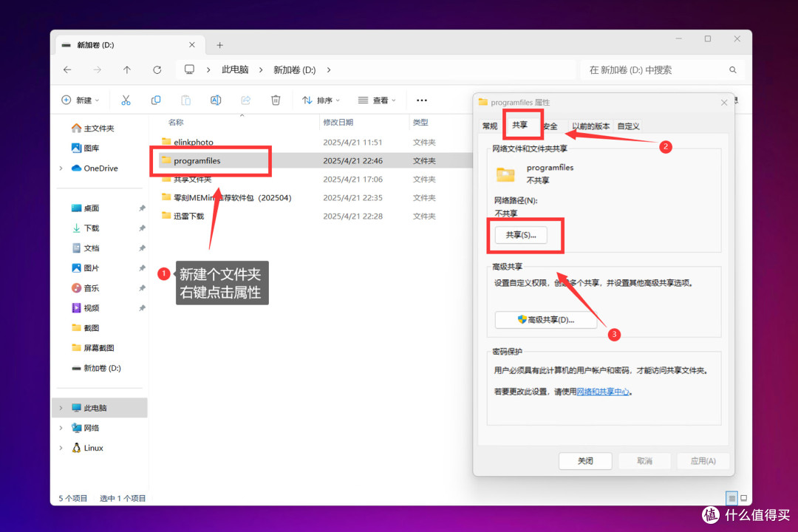Switch to large icons view in status bar
The image size is (798, 532).
[x=743, y=498]
